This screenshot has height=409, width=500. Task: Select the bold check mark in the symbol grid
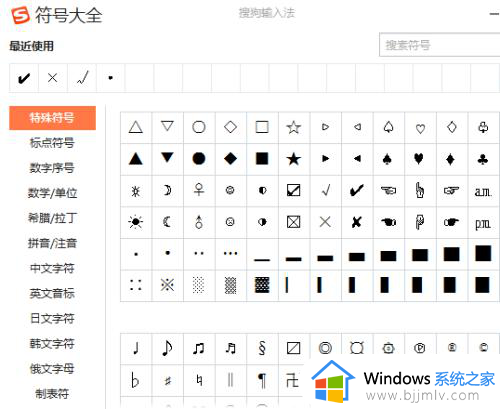click(x=357, y=191)
